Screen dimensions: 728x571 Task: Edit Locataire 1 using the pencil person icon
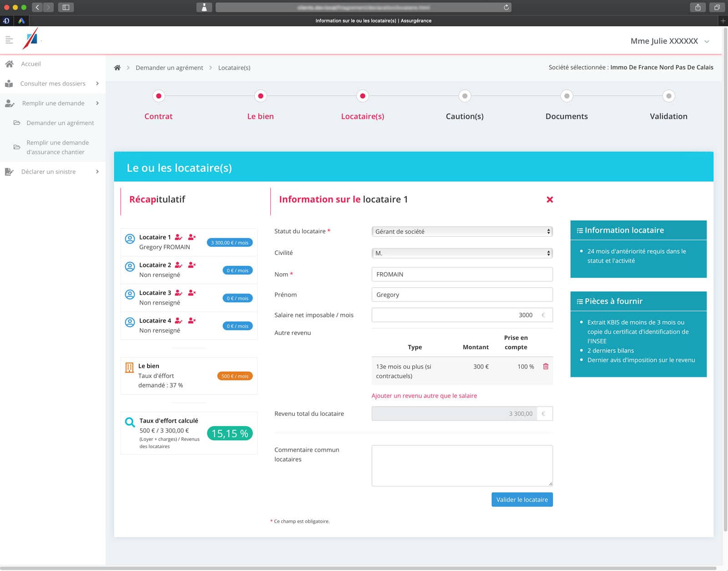tap(178, 237)
